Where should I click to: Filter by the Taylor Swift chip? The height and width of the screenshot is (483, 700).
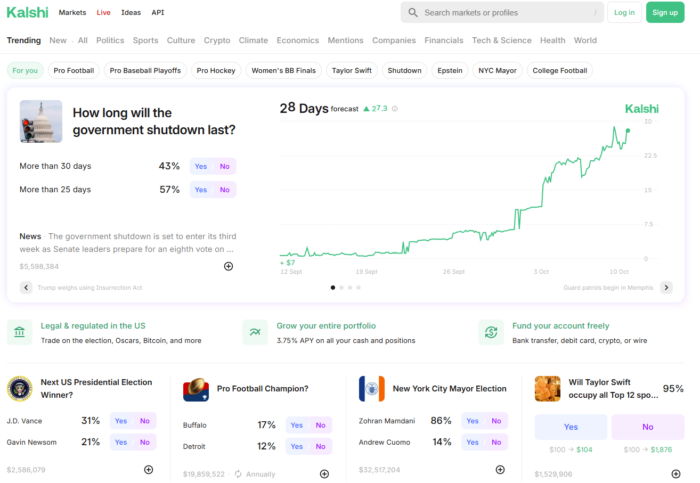[351, 71]
